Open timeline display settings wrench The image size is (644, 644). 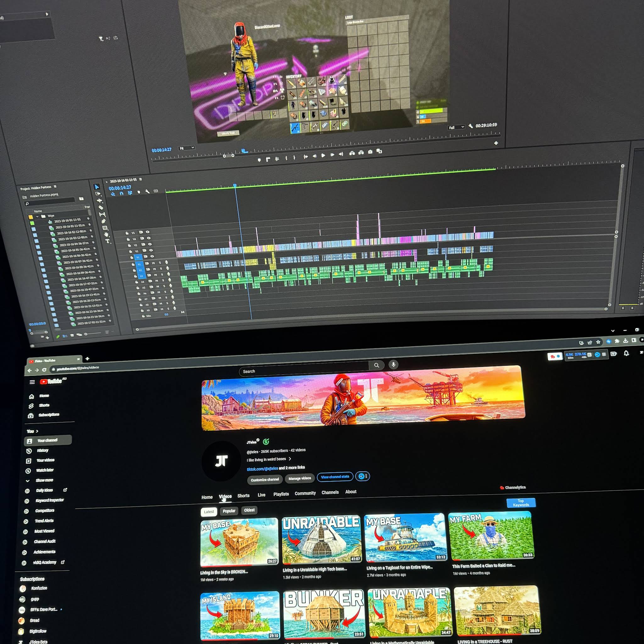147,191
